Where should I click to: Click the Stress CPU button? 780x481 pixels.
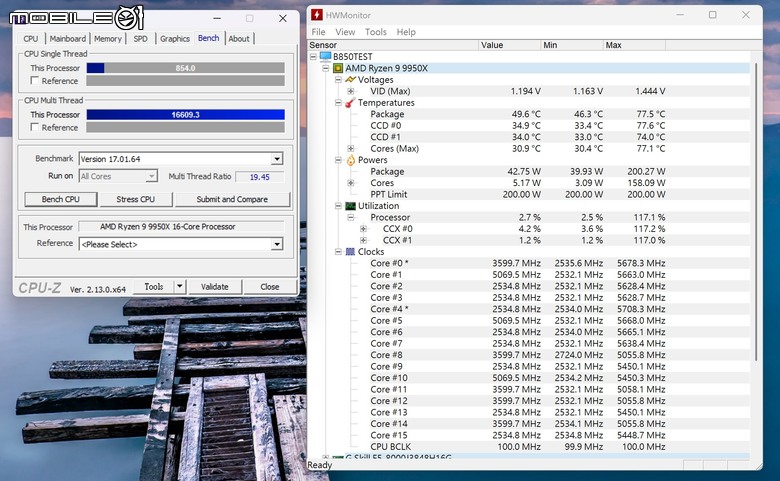coord(135,199)
